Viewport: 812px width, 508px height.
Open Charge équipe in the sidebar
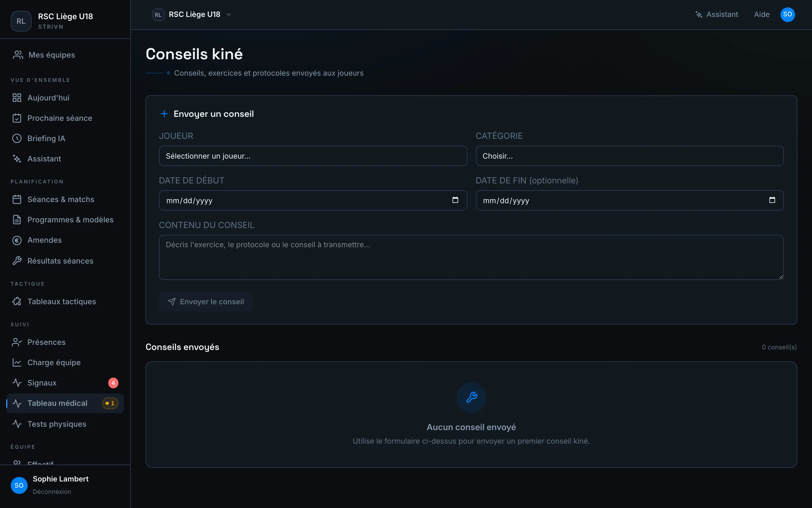[65, 363]
